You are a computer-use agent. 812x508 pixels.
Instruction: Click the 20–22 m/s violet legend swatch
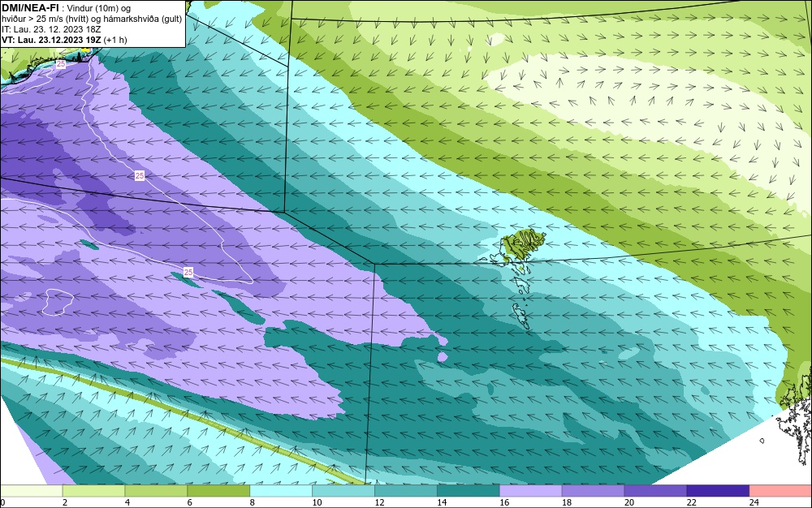(655, 491)
